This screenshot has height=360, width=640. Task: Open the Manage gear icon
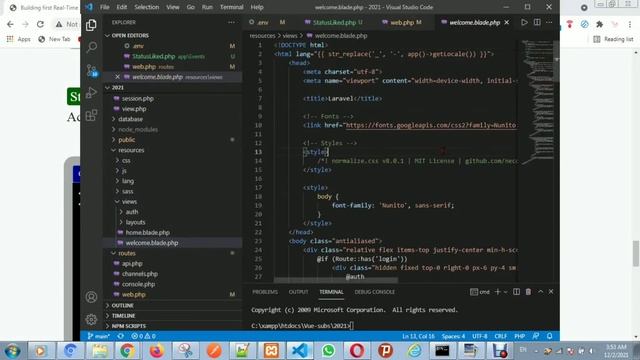pos(91,319)
